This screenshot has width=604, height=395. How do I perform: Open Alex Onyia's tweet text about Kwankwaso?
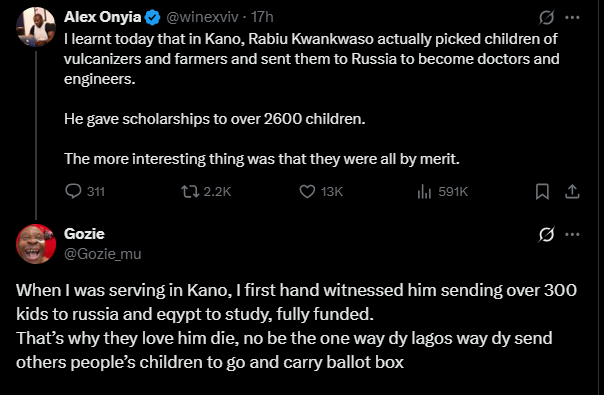coord(312,99)
